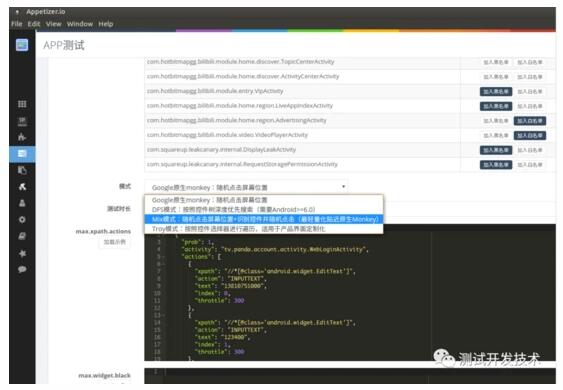Click the Appetizer logo icon atop the sidebar
Image resolution: width=563 pixels, height=390 pixels.
point(22,45)
